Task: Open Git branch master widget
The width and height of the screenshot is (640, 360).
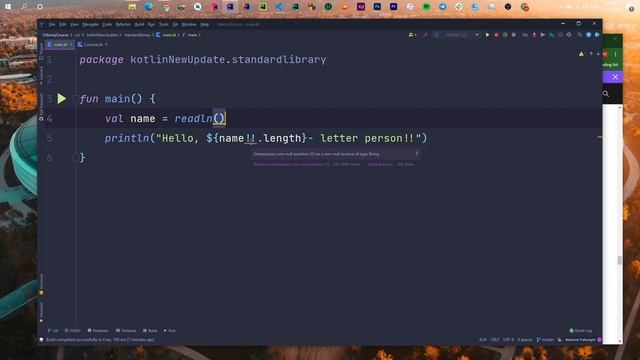Action: point(545,340)
